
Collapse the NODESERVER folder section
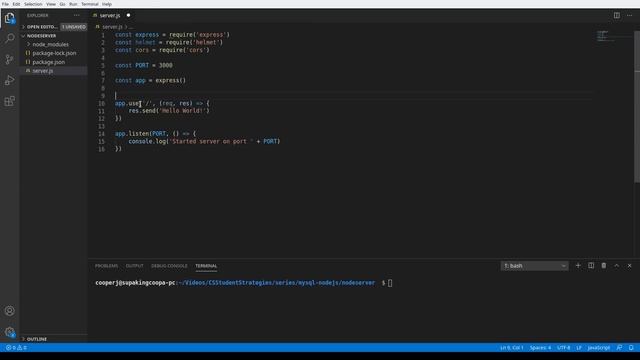41,36
